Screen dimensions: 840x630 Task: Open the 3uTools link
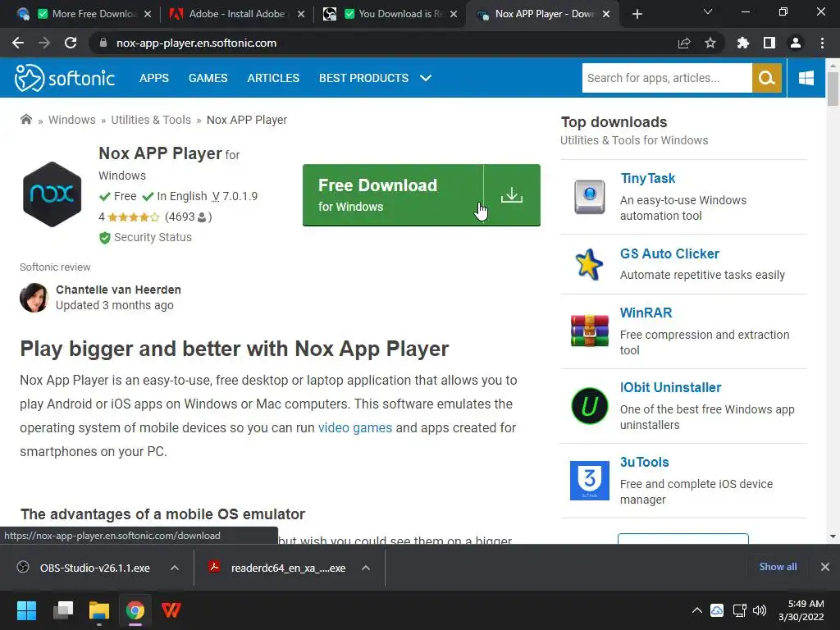tap(645, 462)
